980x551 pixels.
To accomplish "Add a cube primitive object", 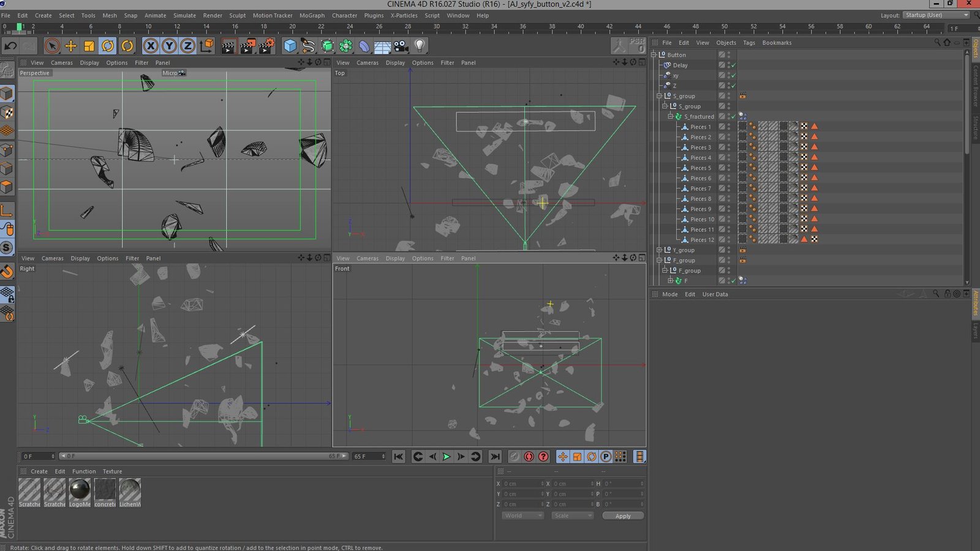I will click(x=290, y=46).
